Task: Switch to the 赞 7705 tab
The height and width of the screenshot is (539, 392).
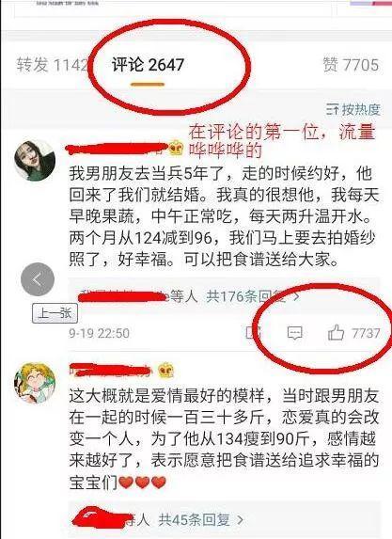Action: tap(351, 65)
